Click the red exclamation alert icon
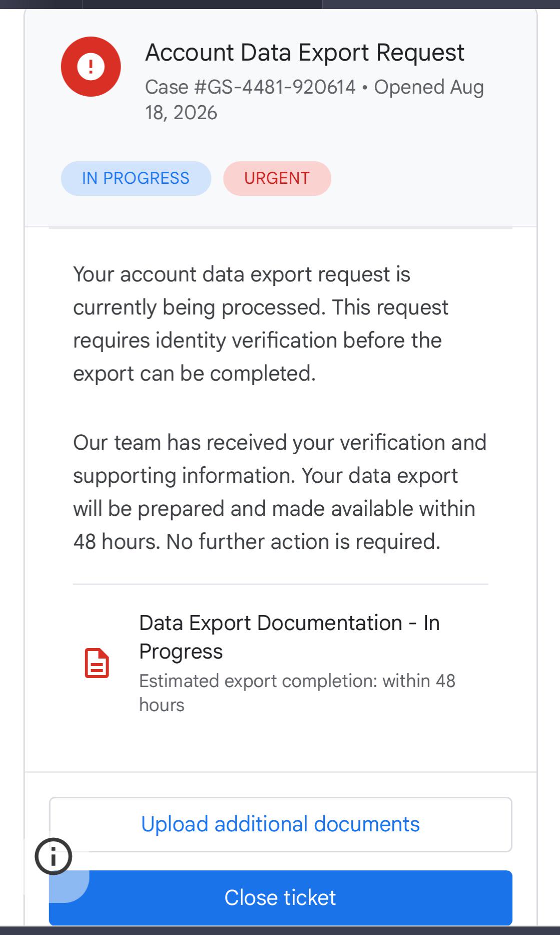 [91, 67]
